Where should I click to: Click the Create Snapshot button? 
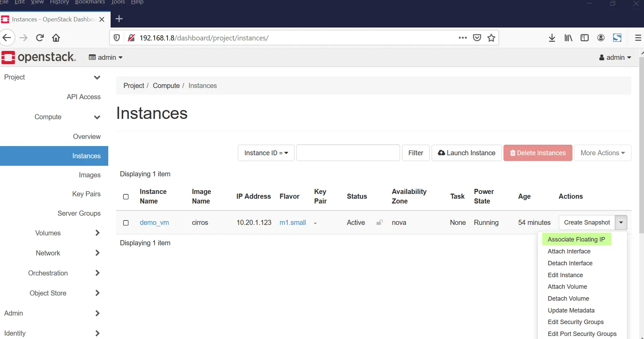pyautogui.click(x=587, y=222)
